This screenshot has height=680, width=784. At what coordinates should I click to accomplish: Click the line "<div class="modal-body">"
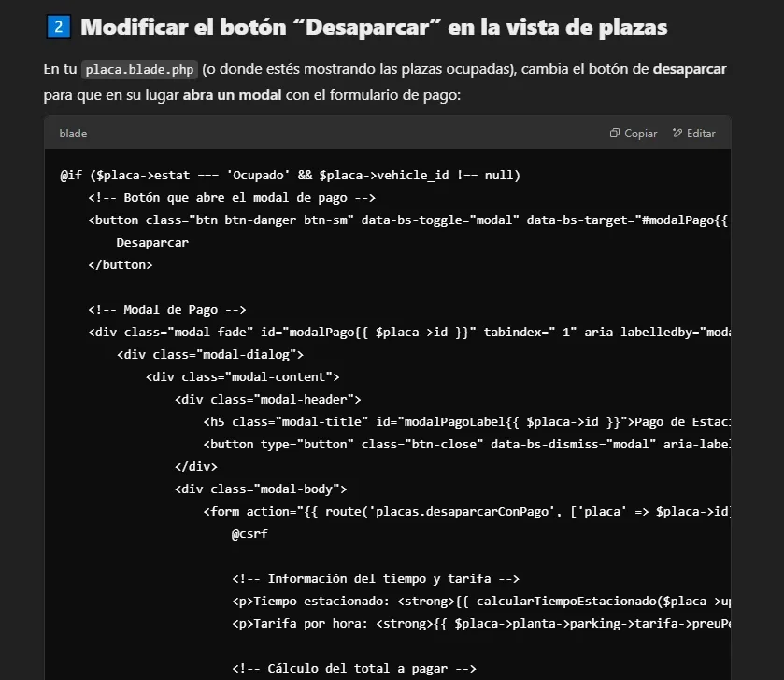[261, 489]
